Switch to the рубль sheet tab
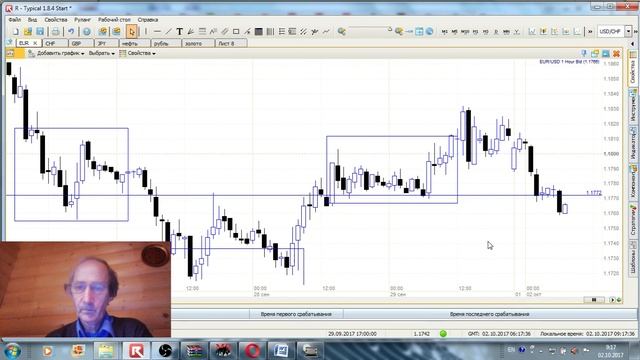 point(166,43)
